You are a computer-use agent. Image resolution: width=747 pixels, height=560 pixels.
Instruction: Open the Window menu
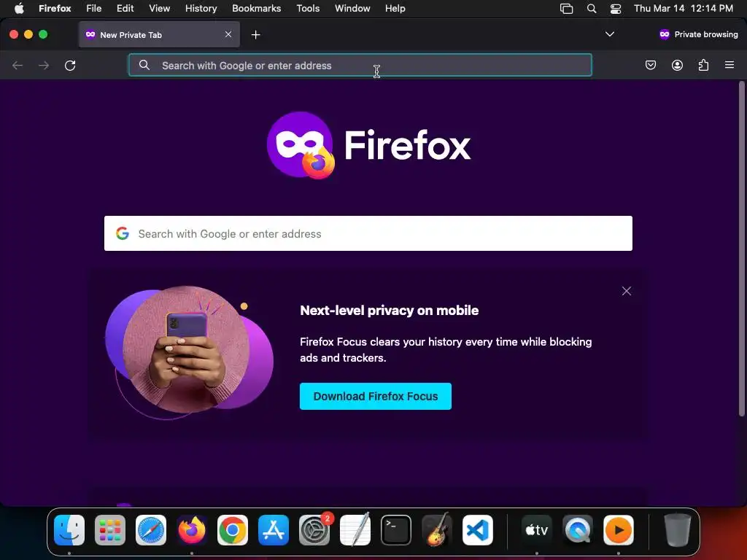point(352,9)
